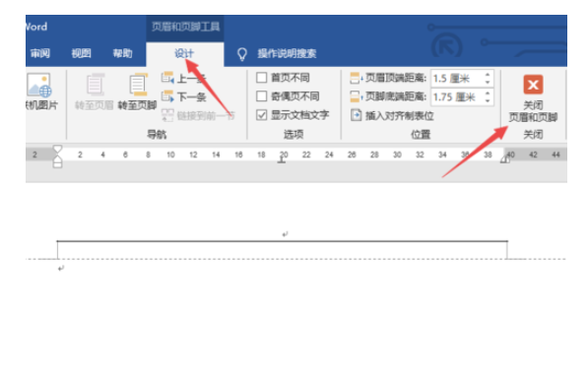The height and width of the screenshot is (372, 588).
Task: Open the Help (帮助) tab
Action: [123, 53]
